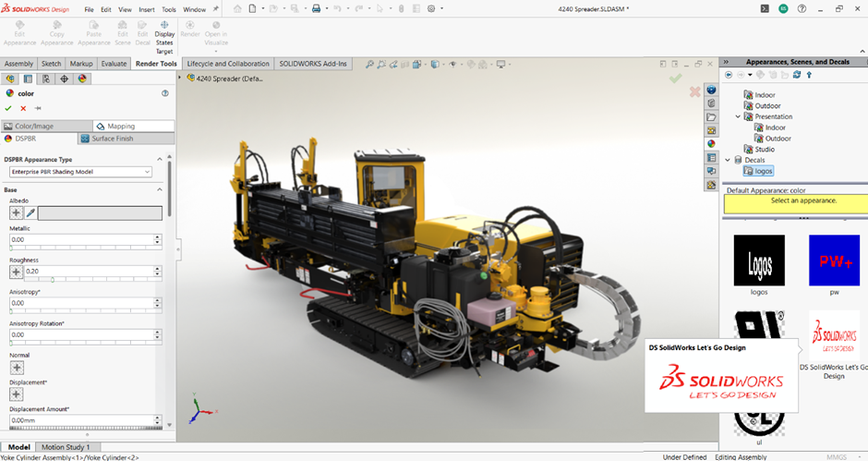Open Appearances, Scenes, and Decals task pane tab

711,143
